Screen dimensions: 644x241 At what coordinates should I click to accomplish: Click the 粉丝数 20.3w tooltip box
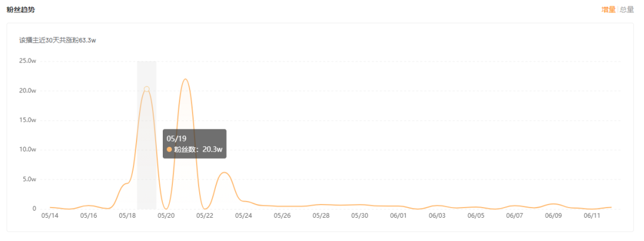point(194,144)
